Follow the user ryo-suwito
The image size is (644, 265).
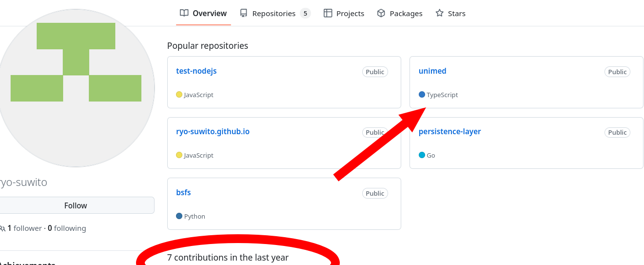pyautogui.click(x=76, y=205)
